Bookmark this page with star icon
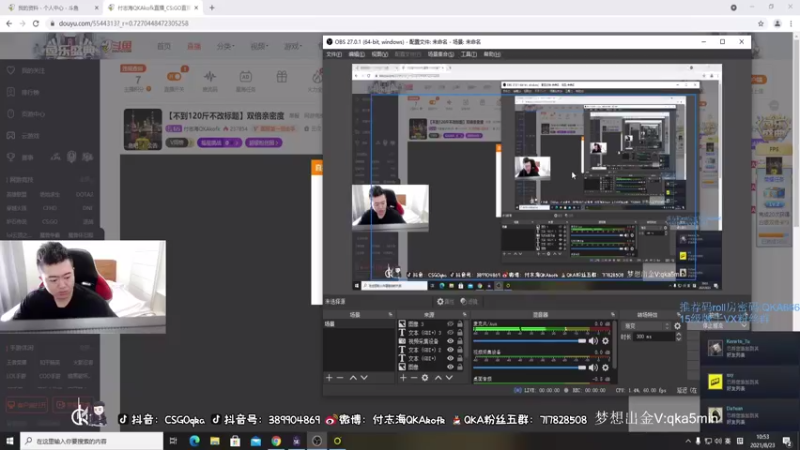Screen dimensions: 800x450 coord(761,23)
